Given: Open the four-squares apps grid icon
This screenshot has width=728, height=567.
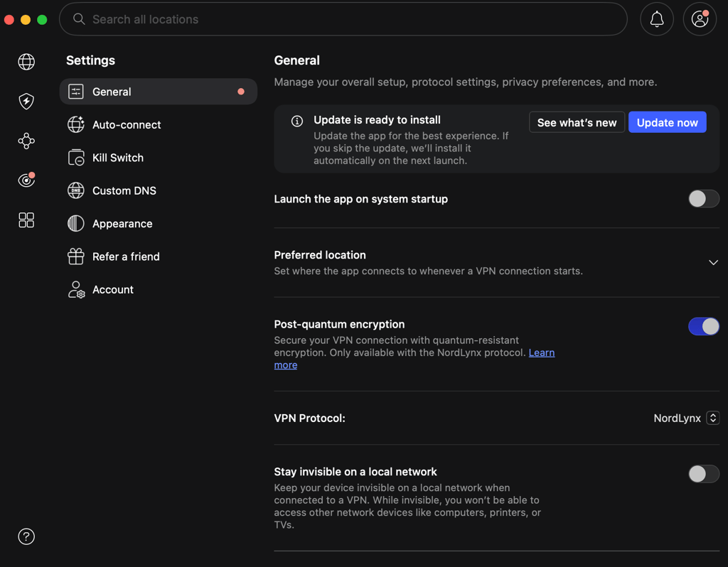Looking at the screenshot, I should (26, 220).
